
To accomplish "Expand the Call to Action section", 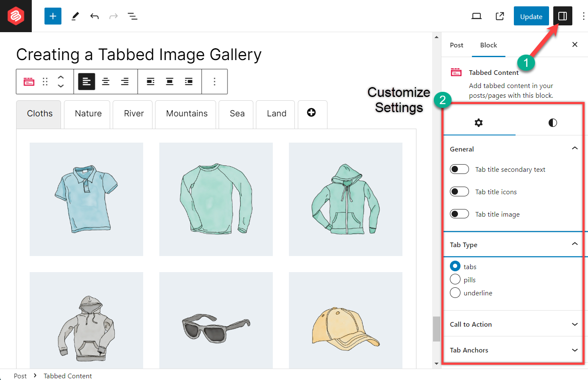I will click(575, 324).
